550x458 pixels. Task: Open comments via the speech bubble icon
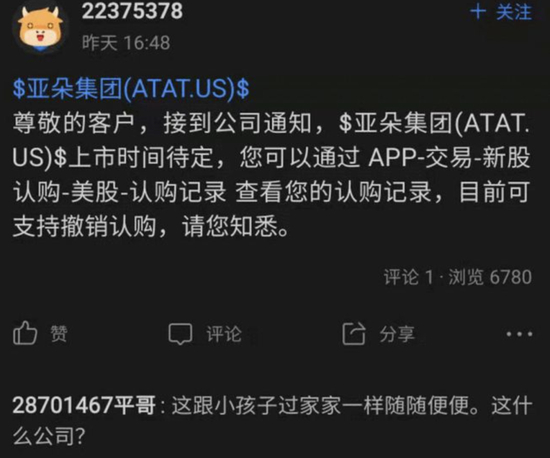pyautogui.click(x=180, y=334)
